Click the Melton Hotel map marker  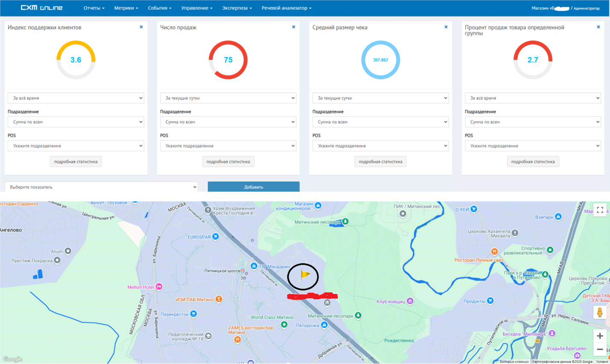pyautogui.click(x=159, y=287)
